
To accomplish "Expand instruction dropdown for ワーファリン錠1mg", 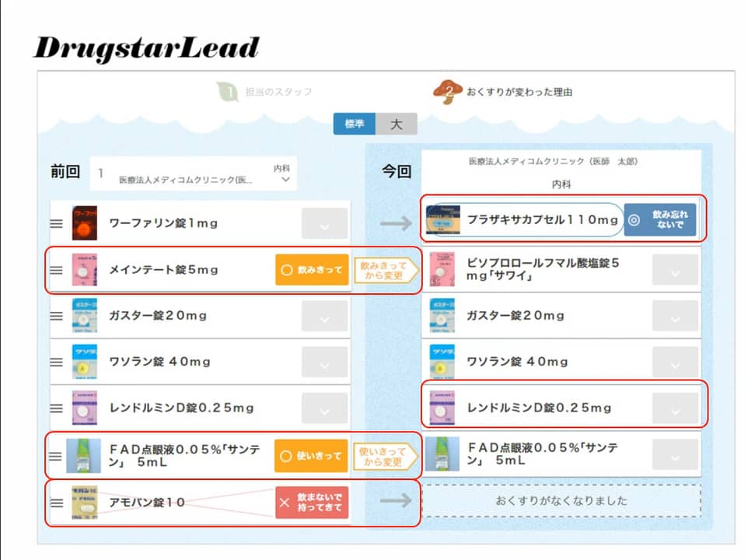I will [324, 223].
